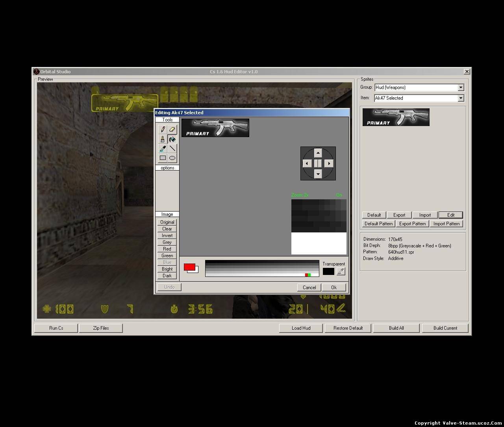Make the image Bright
504x427 pixels.
tap(167, 269)
